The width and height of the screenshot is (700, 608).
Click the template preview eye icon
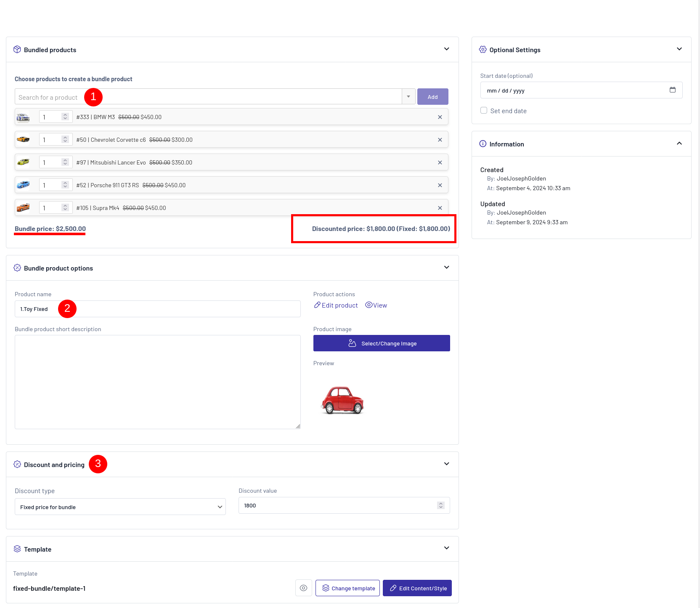point(303,588)
